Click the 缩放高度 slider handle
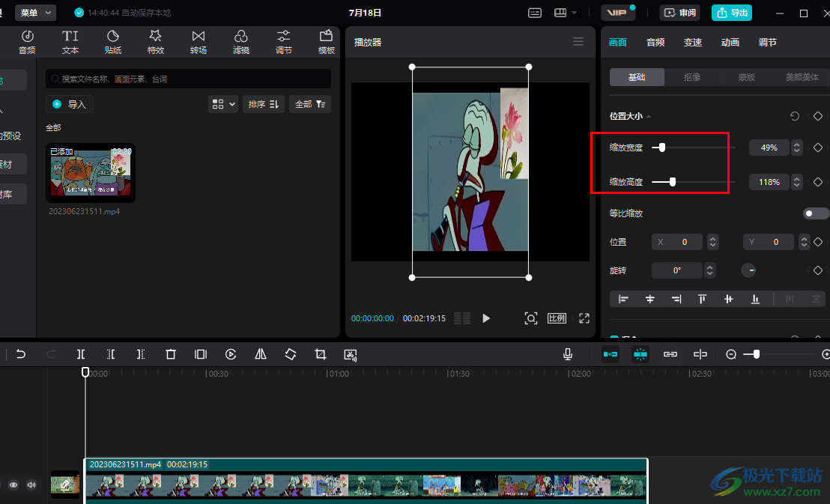 pos(672,182)
